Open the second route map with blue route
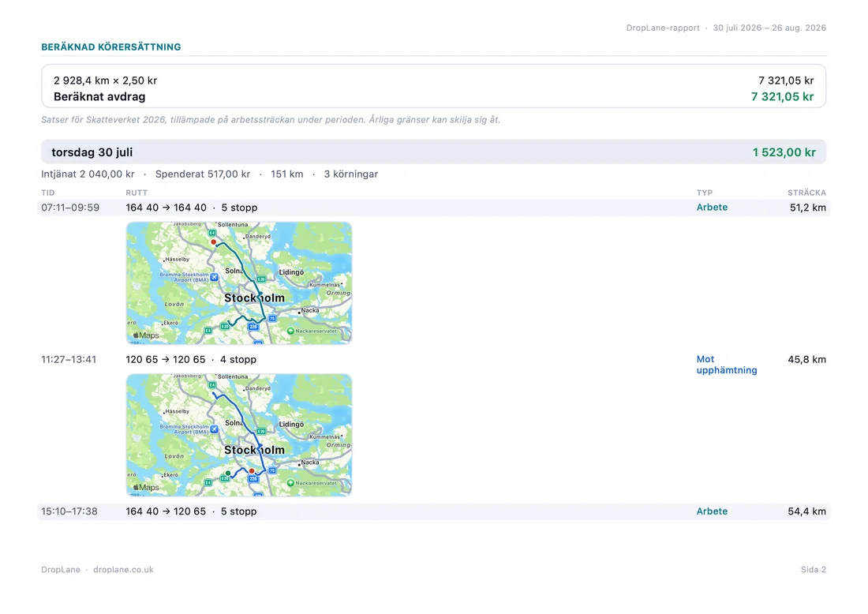The width and height of the screenshot is (868, 614). click(238, 435)
